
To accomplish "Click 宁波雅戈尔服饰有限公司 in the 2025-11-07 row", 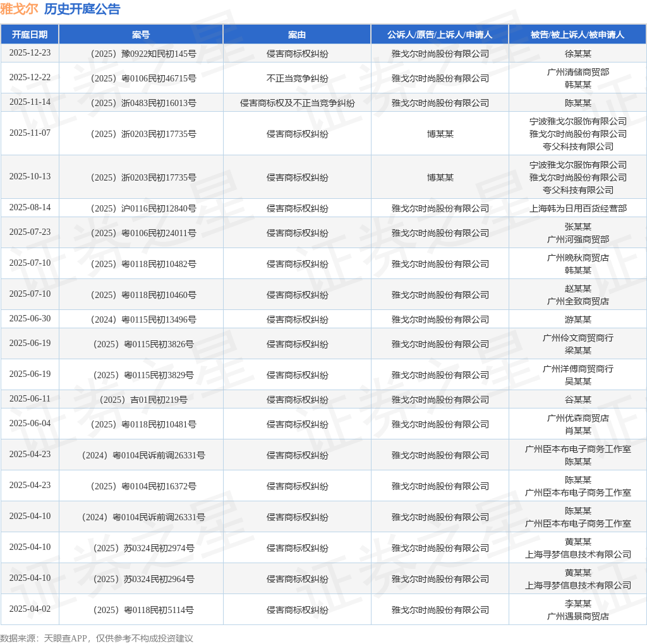I will coord(577,122).
